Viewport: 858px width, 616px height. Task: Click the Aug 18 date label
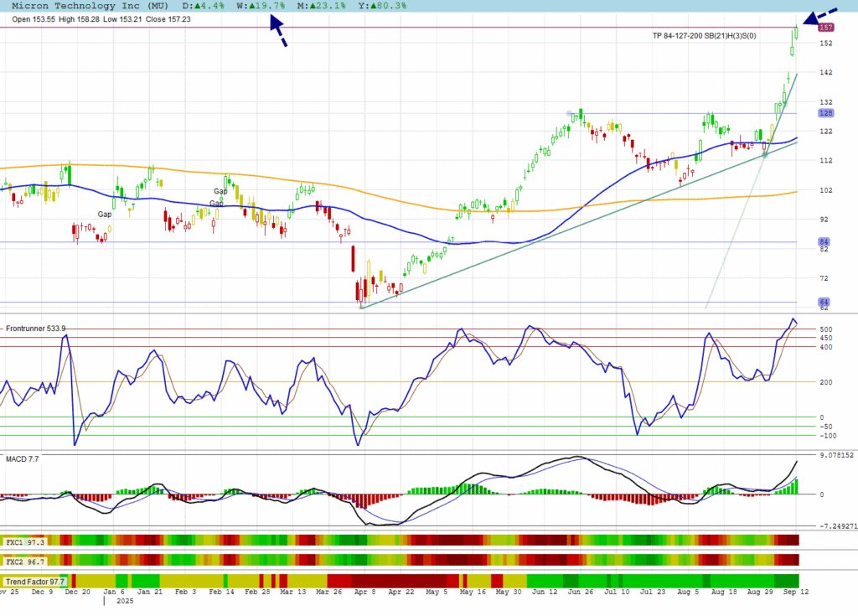[724, 592]
